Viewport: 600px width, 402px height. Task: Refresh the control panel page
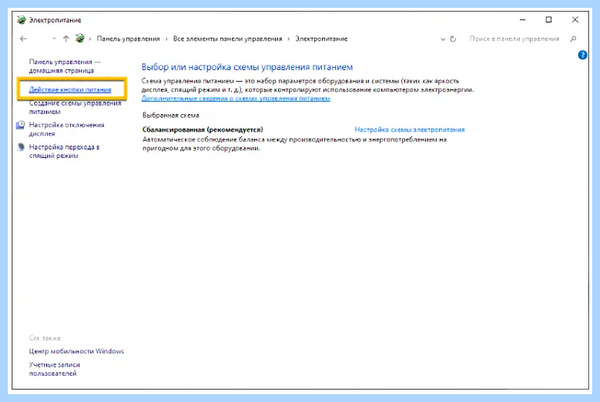coord(453,39)
